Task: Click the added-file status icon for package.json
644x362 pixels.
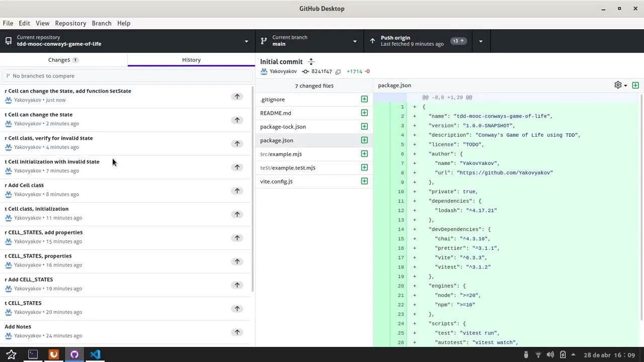Action: pyautogui.click(x=364, y=140)
